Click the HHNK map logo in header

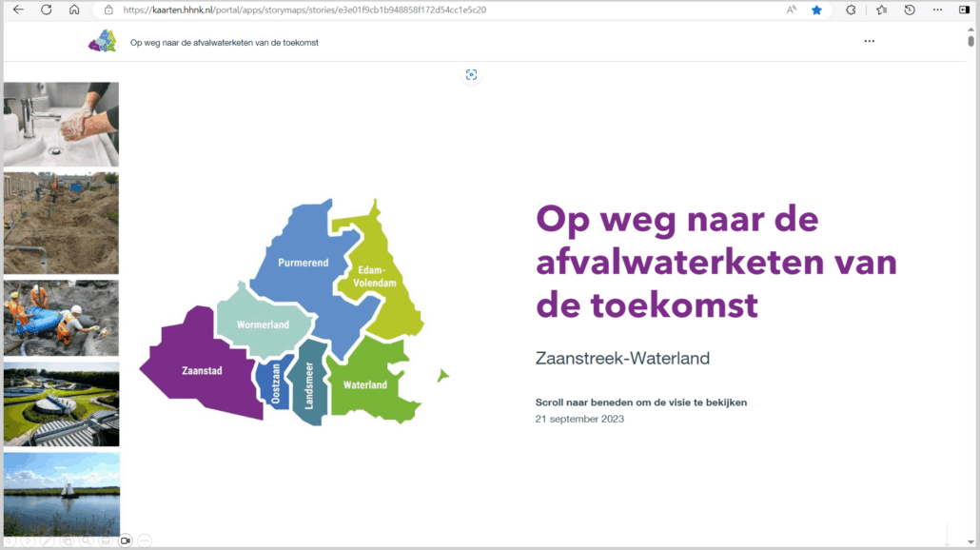(103, 41)
